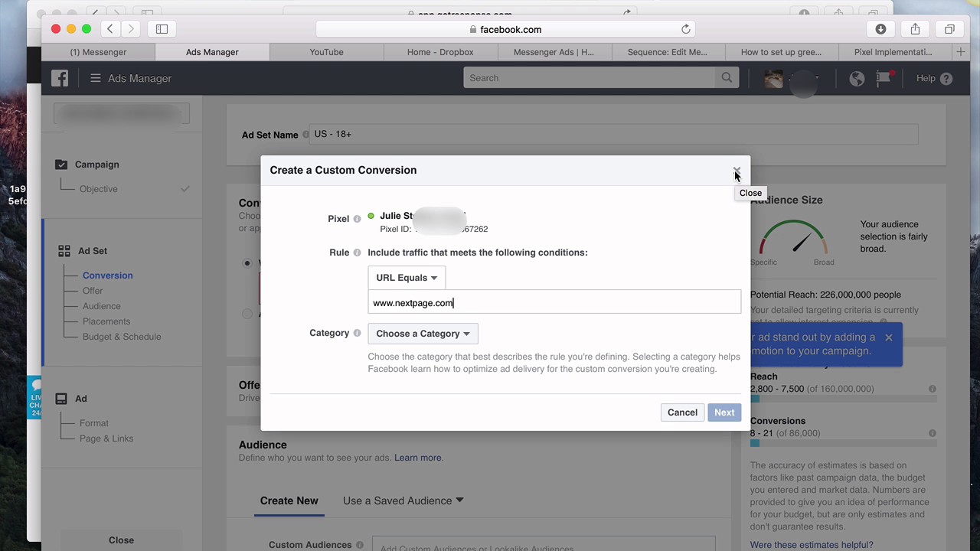Click the Facebook search field
Screen dimensions: 980x551
pyautogui.click(x=590, y=78)
